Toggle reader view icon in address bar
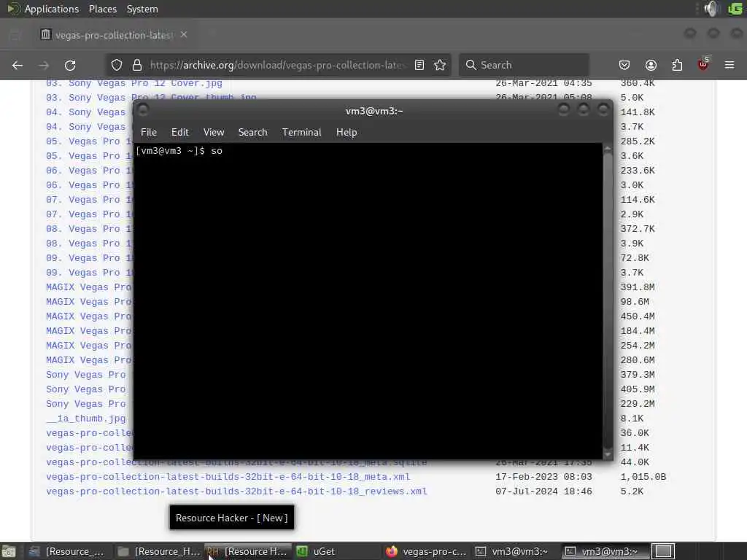This screenshot has height=560, width=747. [x=419, y=65]
